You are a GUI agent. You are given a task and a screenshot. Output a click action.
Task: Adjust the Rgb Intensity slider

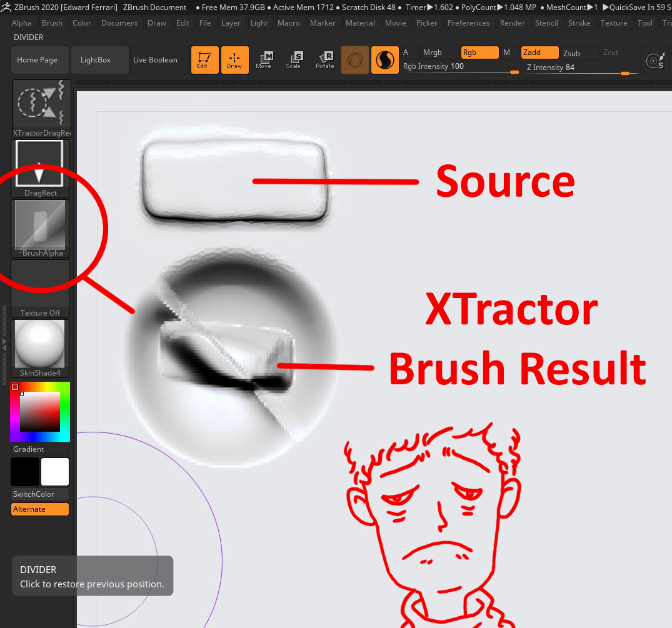point(461,67)
